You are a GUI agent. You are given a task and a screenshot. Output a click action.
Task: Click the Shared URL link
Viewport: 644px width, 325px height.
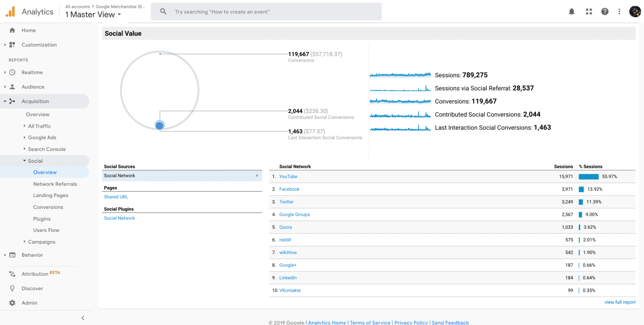coord(116,197)
